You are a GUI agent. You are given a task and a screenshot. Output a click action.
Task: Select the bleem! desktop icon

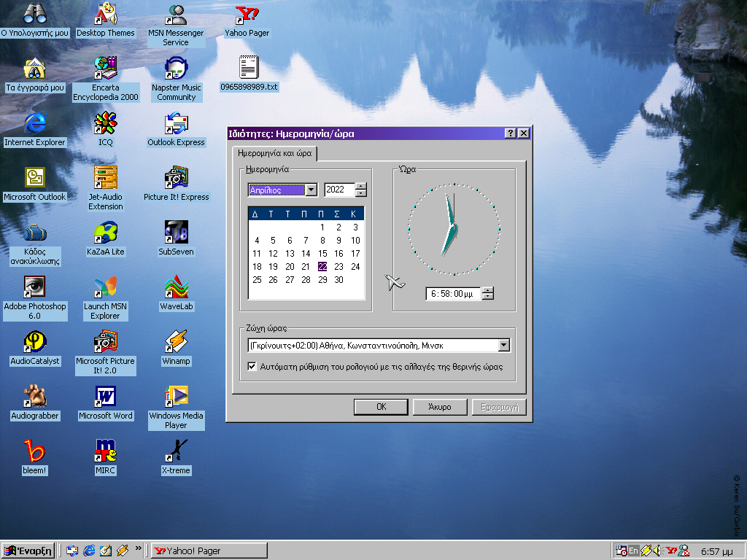point(35,451)
